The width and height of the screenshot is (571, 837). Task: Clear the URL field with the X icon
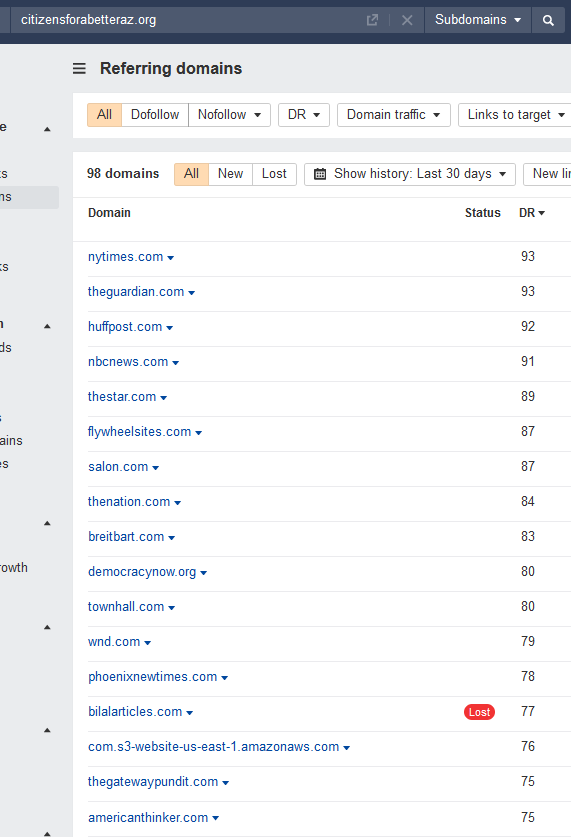407,20
